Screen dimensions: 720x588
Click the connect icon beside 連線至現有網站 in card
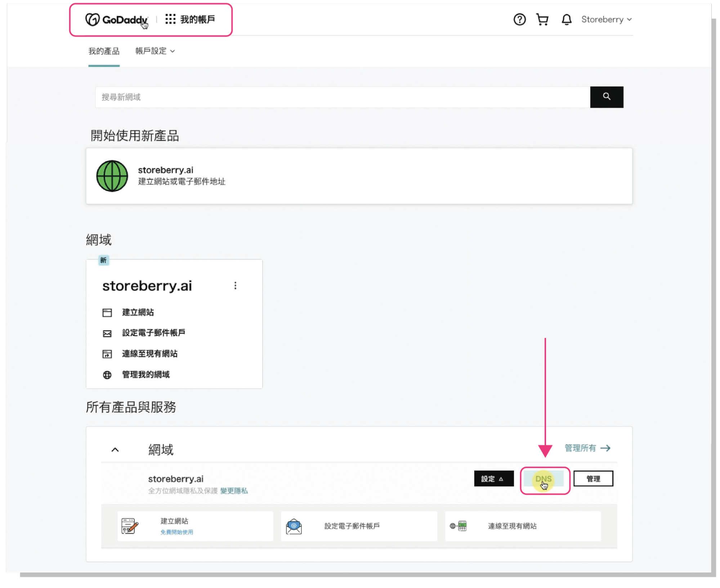pyautogui.click(x=107, y=354)
